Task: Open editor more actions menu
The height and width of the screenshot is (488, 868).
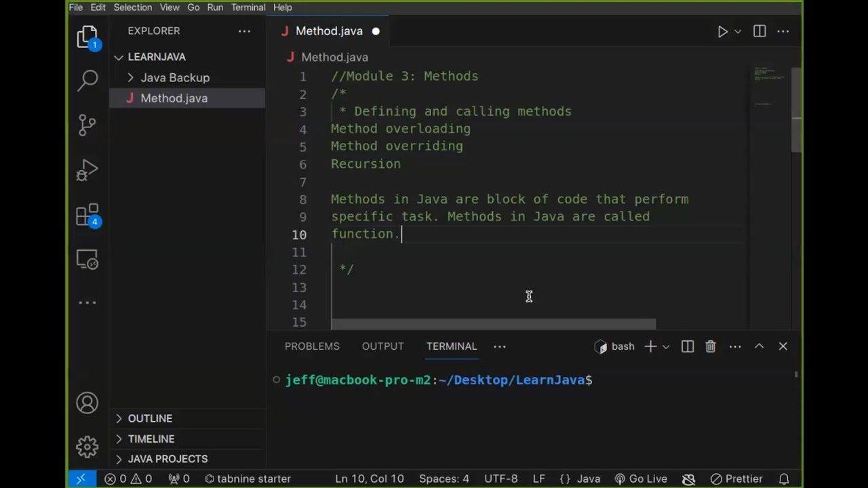Action: point(783,31)
